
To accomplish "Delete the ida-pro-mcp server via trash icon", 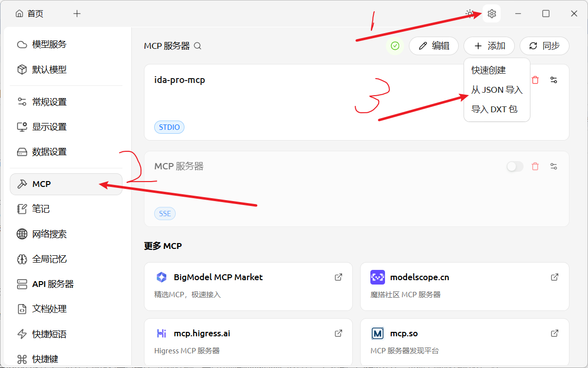I will [x=535, y=80].
